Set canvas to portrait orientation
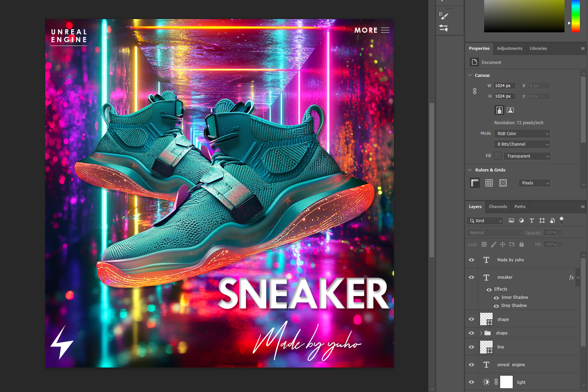Viewport: 588px width, 392px height. click(499, 110)
